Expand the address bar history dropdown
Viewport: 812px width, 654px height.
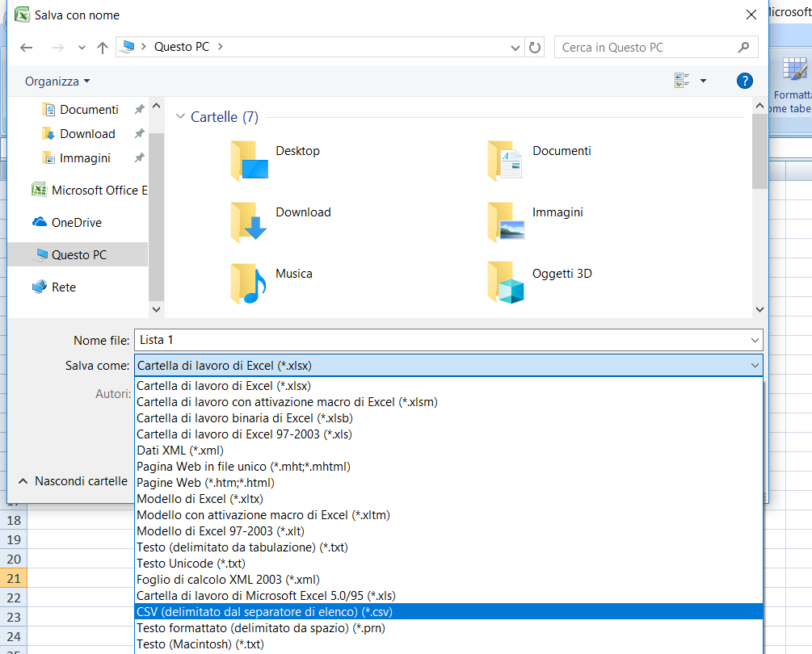pyautogui.click(x=515, y=48)
